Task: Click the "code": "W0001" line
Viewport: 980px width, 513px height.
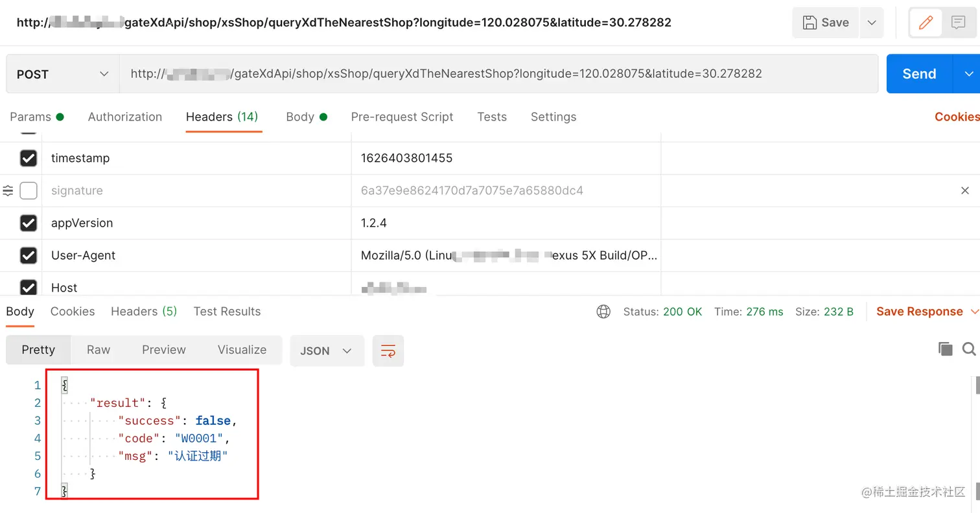Action: pos(174,439)
